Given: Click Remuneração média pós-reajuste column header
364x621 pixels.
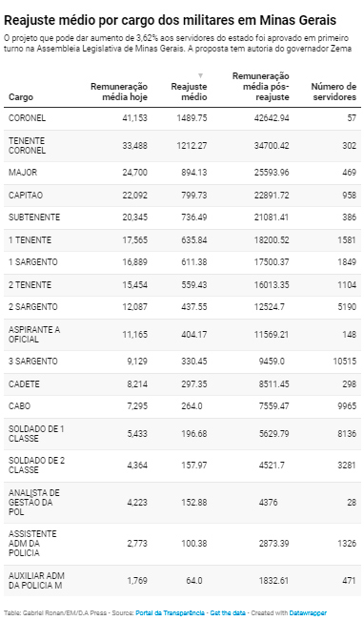Looking at the screenshot, I should point(260,87).
